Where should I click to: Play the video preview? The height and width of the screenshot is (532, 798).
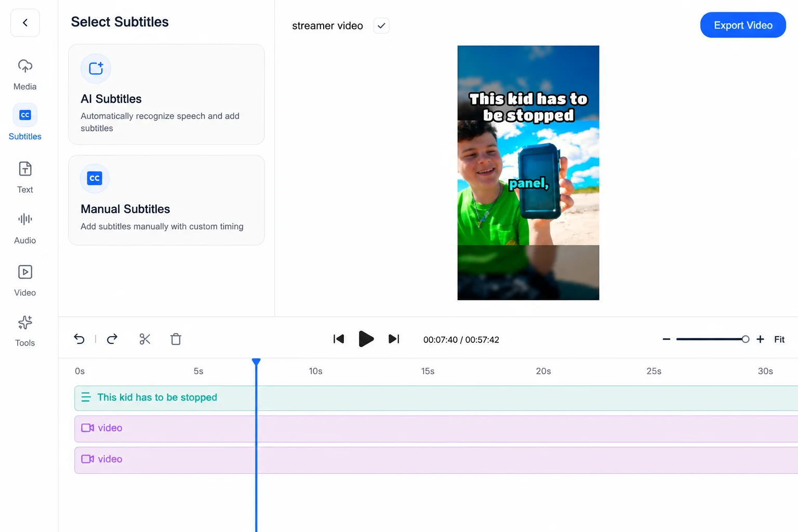[366, 339]
